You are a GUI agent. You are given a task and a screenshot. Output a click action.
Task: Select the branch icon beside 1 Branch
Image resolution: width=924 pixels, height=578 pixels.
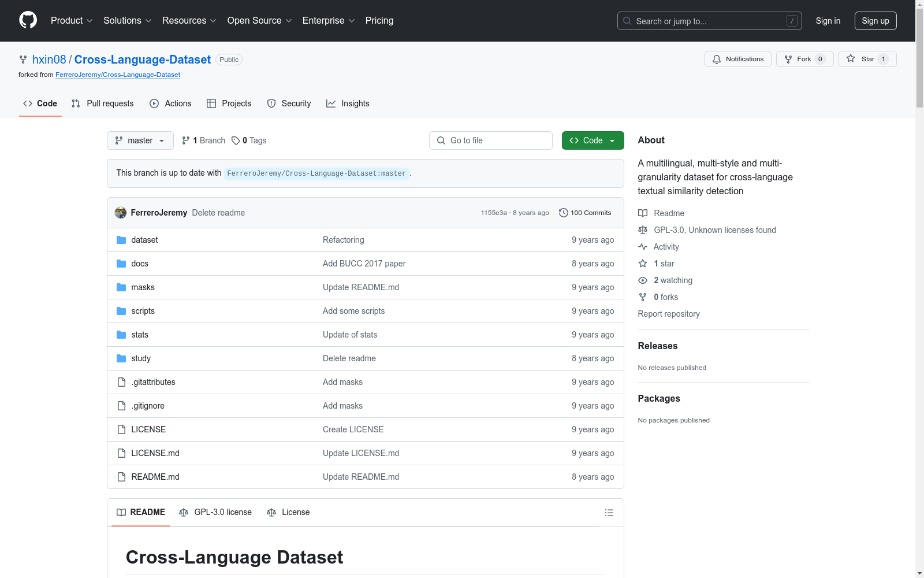(x=185, y=140)
